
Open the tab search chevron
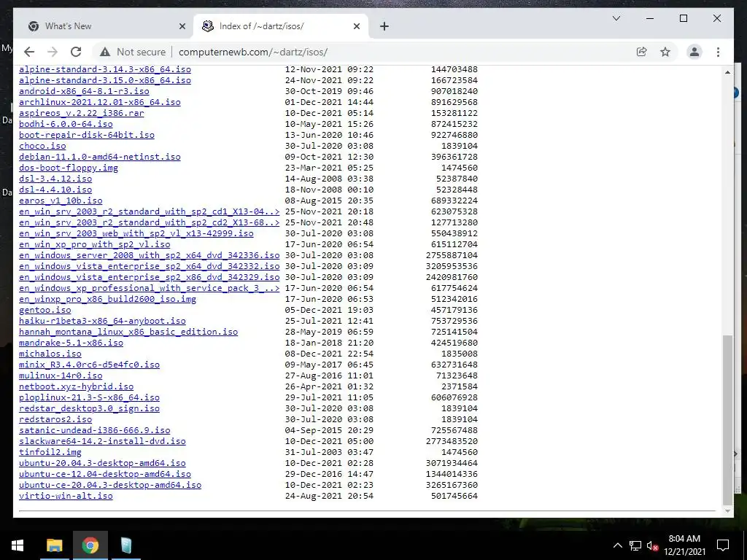click(616, 18)
